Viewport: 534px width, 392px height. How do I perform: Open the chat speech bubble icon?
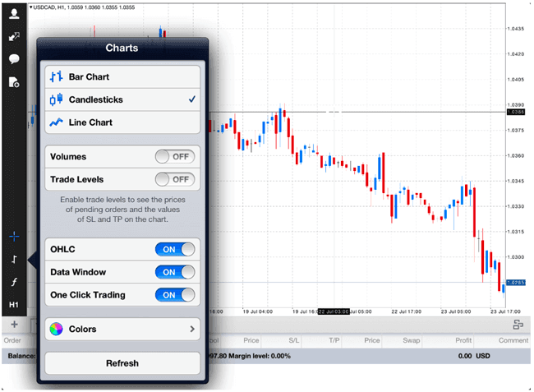point(14,59)
